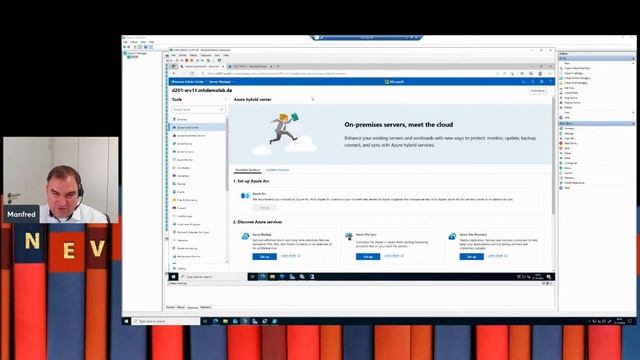This screenshot has width=640, height=360.
Task: Expand New submenu in Hyper-V Actions
Action: click(633, 63)
